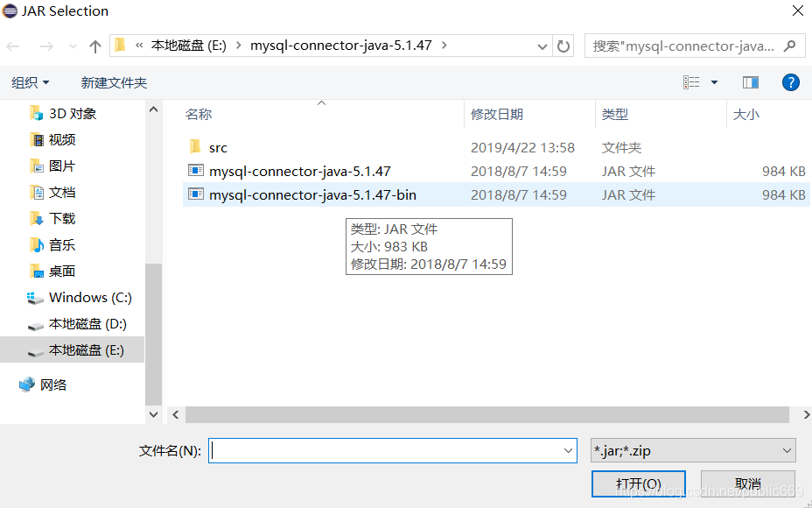Screen dimensions: 812x508
Task: Close the JAR Selection dialog
Action: point(798,11)
